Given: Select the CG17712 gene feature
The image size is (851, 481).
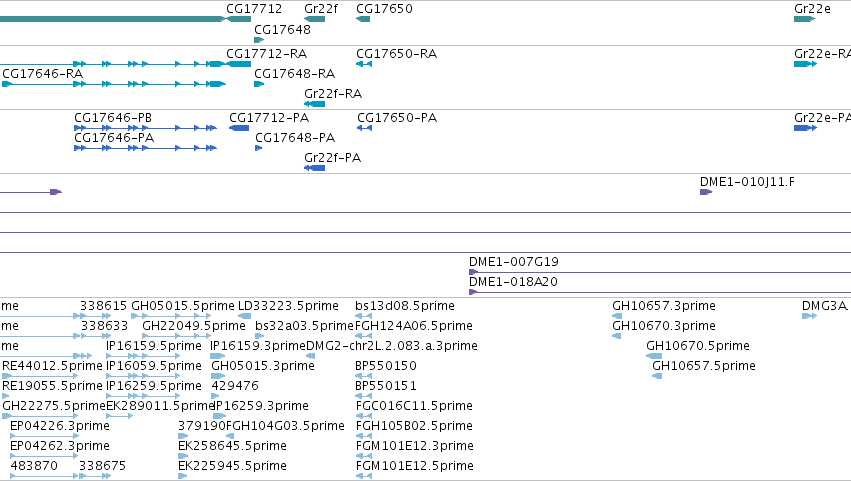Looking at the screenshot, I should tap(238, 19).
